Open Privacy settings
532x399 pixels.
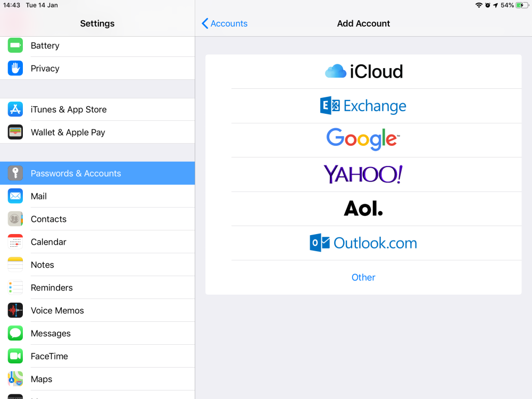click(x=97, y=68)
